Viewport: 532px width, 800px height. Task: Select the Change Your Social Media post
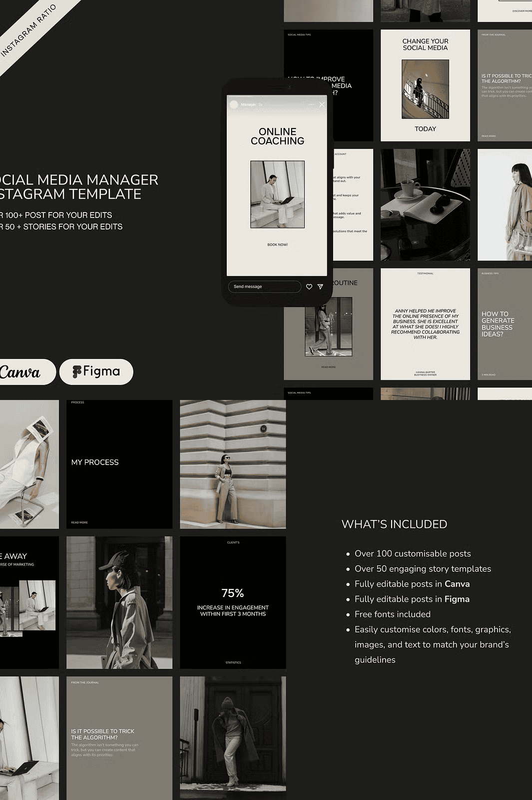pyautogui.click(x=425, y=85)
